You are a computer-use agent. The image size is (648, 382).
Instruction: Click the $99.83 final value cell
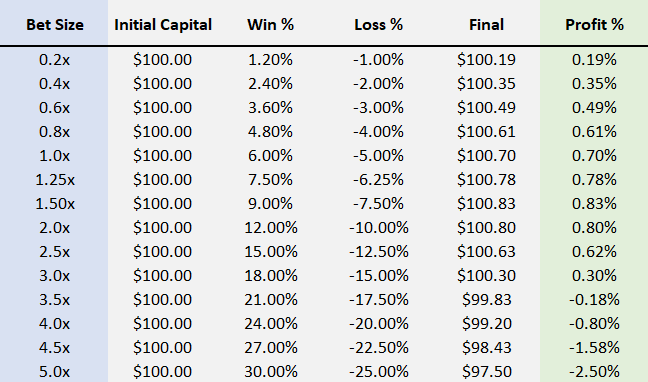486,300
